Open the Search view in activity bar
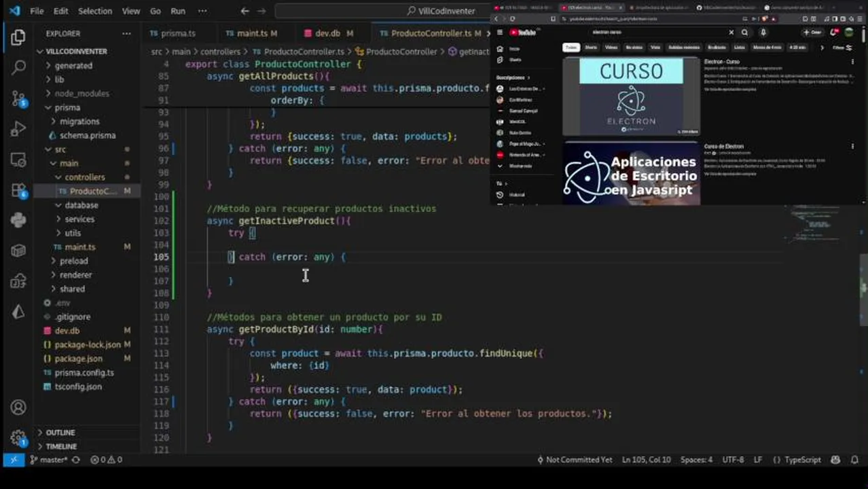This screenshot has width=868, height=489. 18,68
